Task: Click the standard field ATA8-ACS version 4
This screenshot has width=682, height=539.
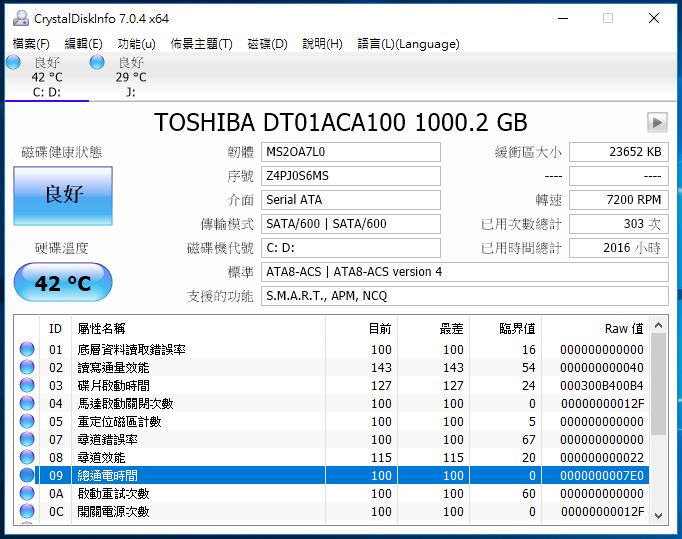Action: pyautogui.click(x=465, y=272)
